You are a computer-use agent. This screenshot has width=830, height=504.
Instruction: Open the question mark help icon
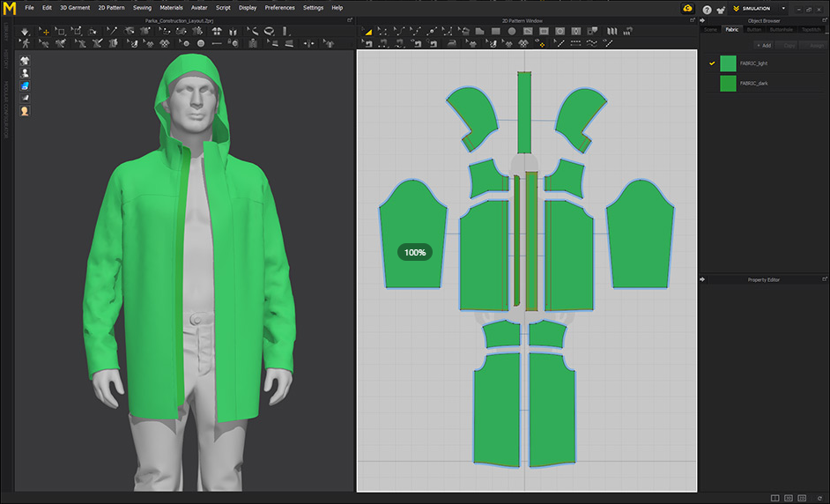point(707,10)
